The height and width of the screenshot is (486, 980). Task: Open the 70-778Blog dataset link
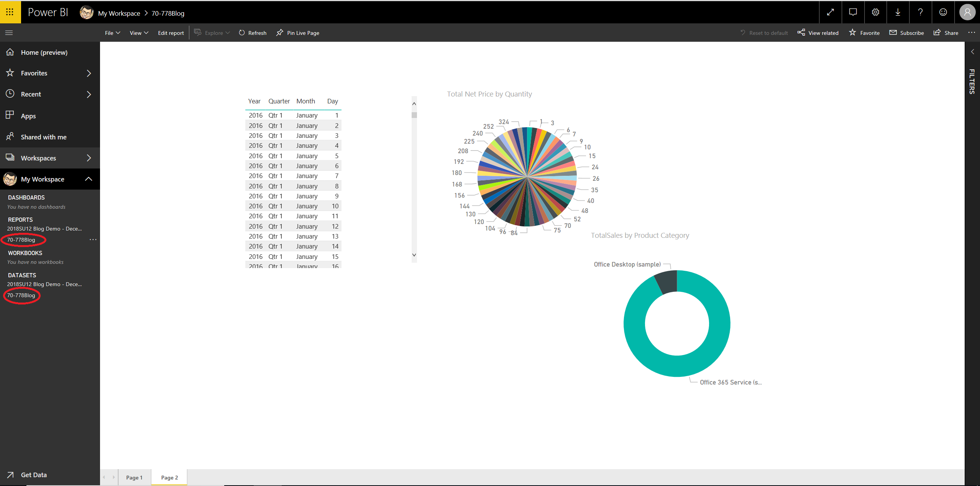pos(21,295)
